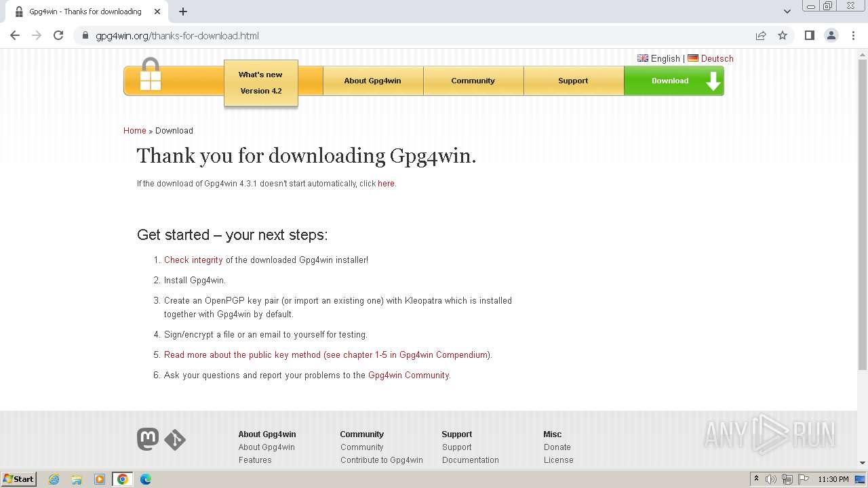Switch language to English

pyautogui.click(x=665, y=58)
